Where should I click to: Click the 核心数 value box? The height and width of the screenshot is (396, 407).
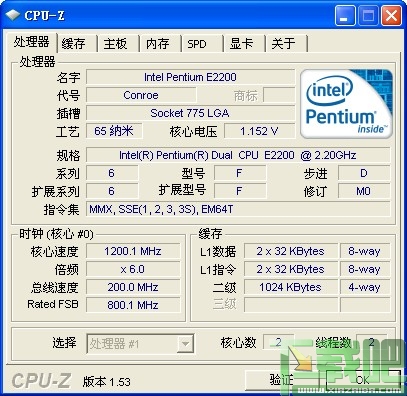278,342
